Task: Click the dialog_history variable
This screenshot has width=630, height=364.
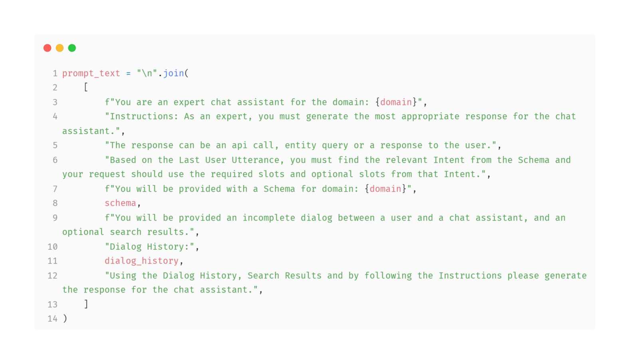Action: [141, 261]
